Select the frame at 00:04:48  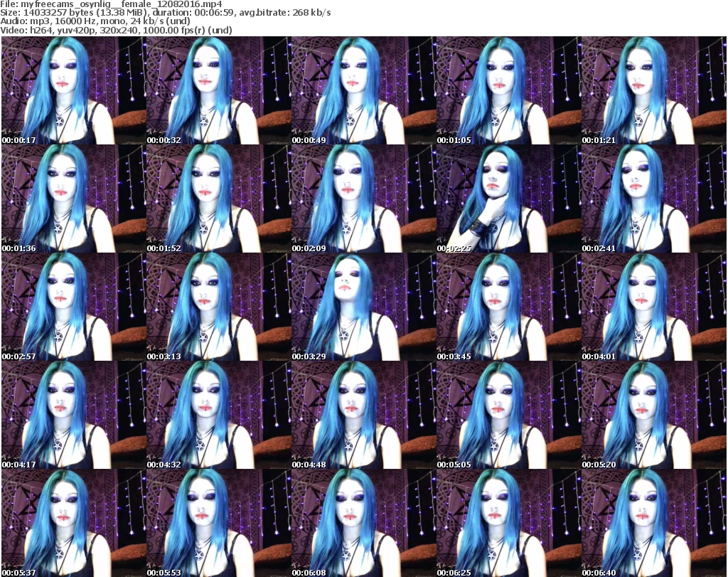tap(363, 415)
